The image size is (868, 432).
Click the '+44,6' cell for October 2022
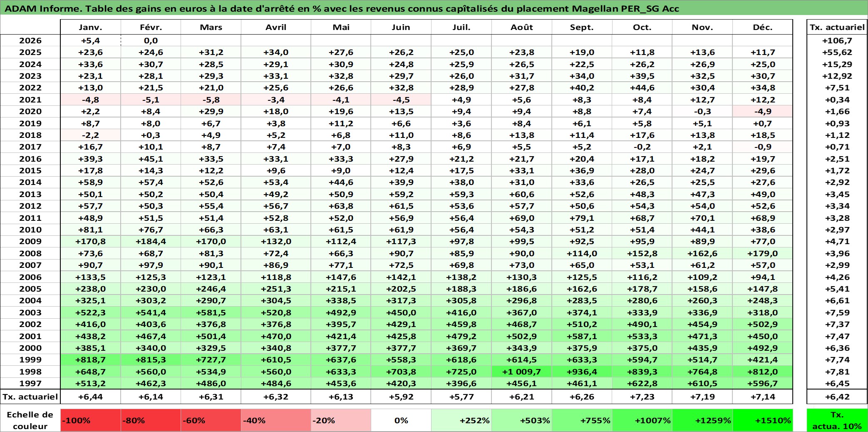point(642,88)
